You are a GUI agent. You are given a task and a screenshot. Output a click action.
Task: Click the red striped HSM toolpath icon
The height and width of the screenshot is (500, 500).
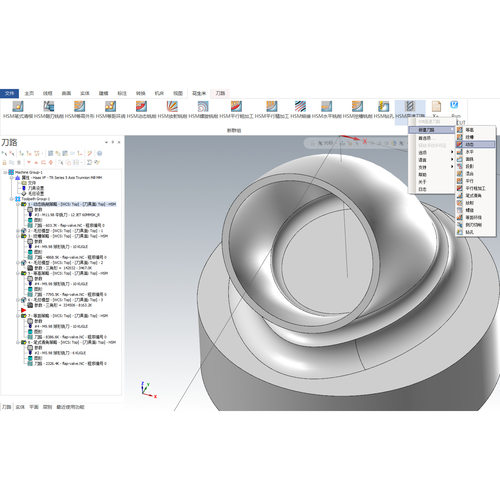(x=300, y=106)
